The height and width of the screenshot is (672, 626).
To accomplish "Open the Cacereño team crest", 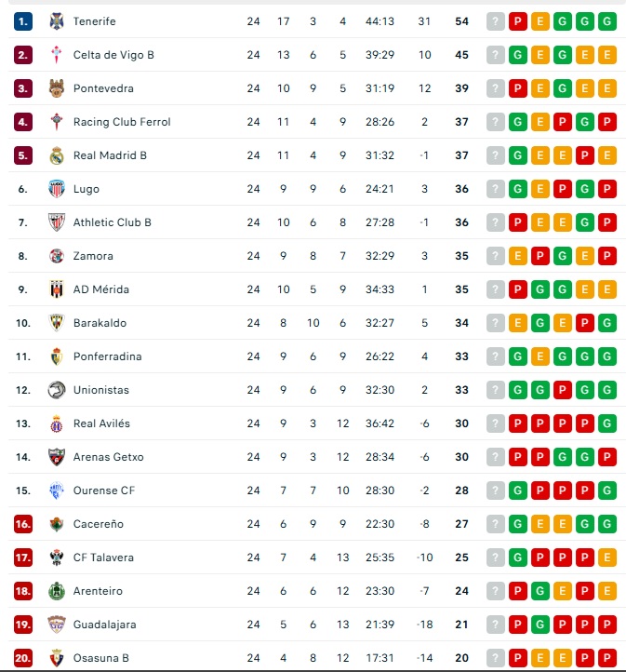I will coord(56,524).
